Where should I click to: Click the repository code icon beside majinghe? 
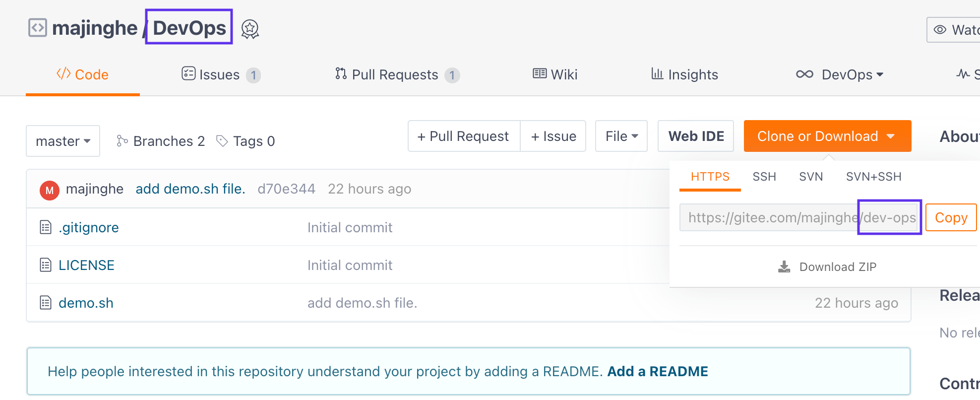38,28
